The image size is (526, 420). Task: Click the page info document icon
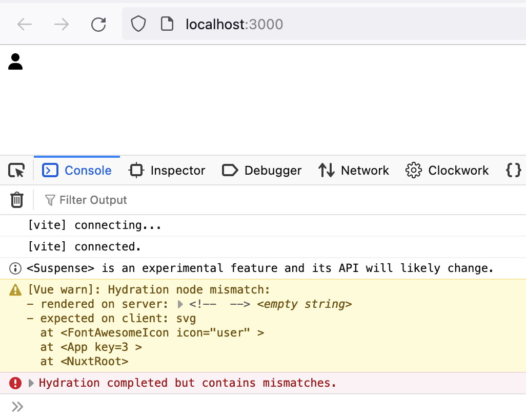[167, 24]
